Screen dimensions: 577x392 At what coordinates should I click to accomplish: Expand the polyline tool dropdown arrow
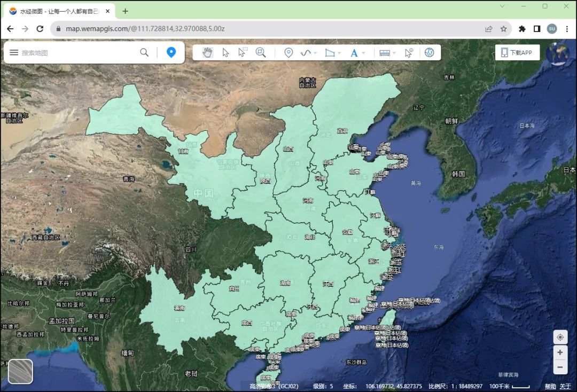315,53
